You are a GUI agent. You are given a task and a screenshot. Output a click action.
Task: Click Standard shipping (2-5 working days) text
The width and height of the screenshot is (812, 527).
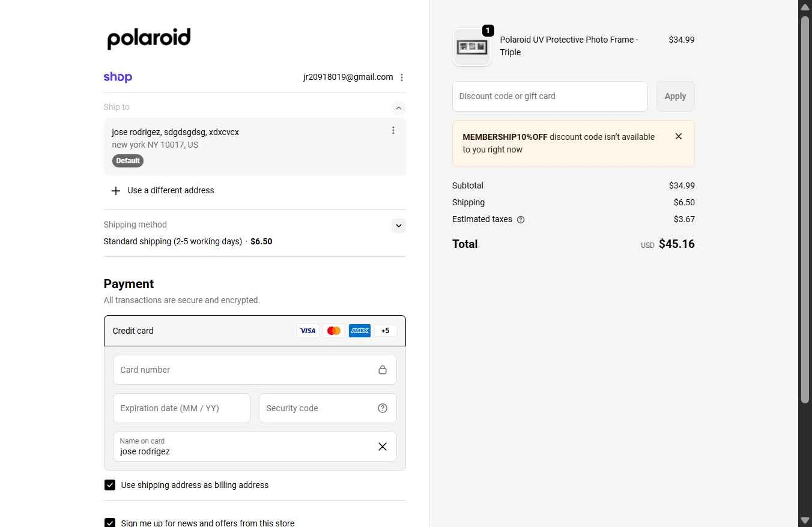(x=173, y=241)
